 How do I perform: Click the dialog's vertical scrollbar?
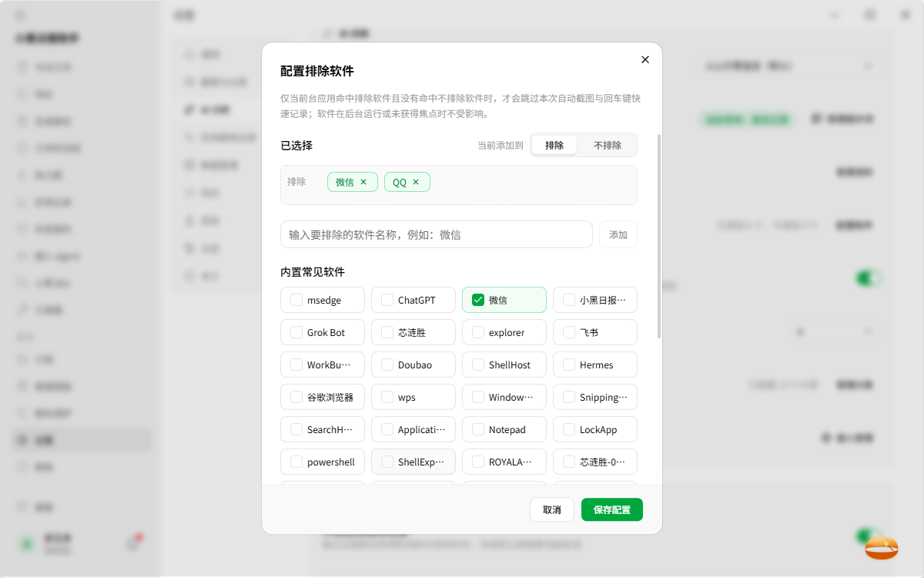tap(658, 236)
